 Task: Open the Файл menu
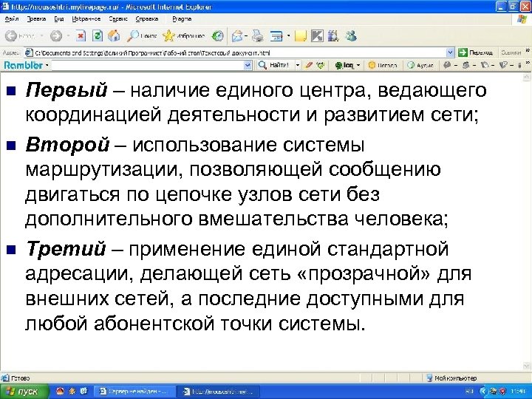(12, 19)
